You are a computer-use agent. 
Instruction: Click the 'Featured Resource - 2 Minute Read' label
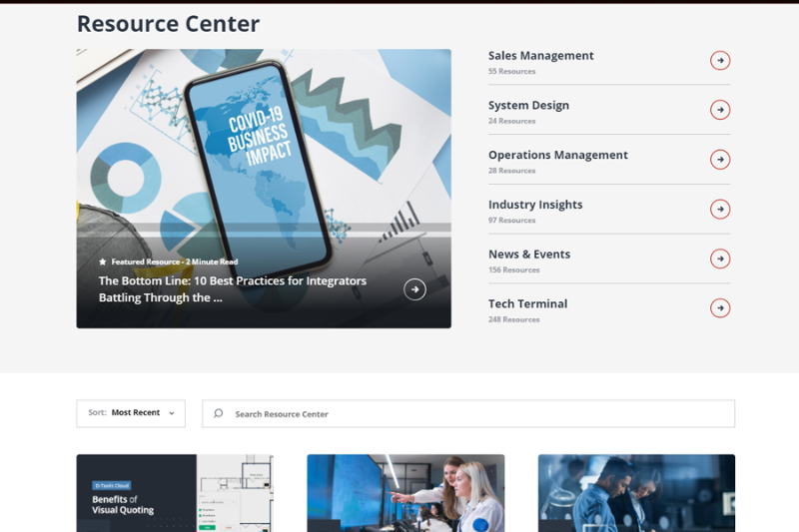pyautogui.click(x=174, y=262)
